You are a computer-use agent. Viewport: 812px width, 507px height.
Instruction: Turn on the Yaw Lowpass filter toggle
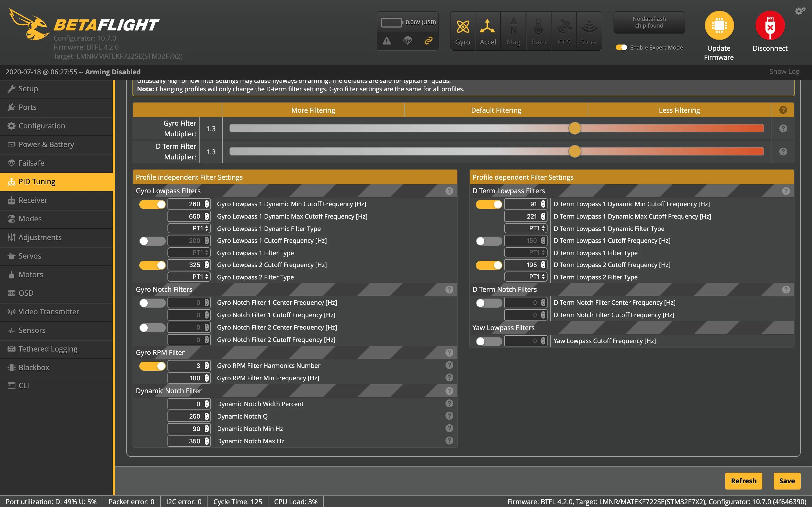click(489, 341)
